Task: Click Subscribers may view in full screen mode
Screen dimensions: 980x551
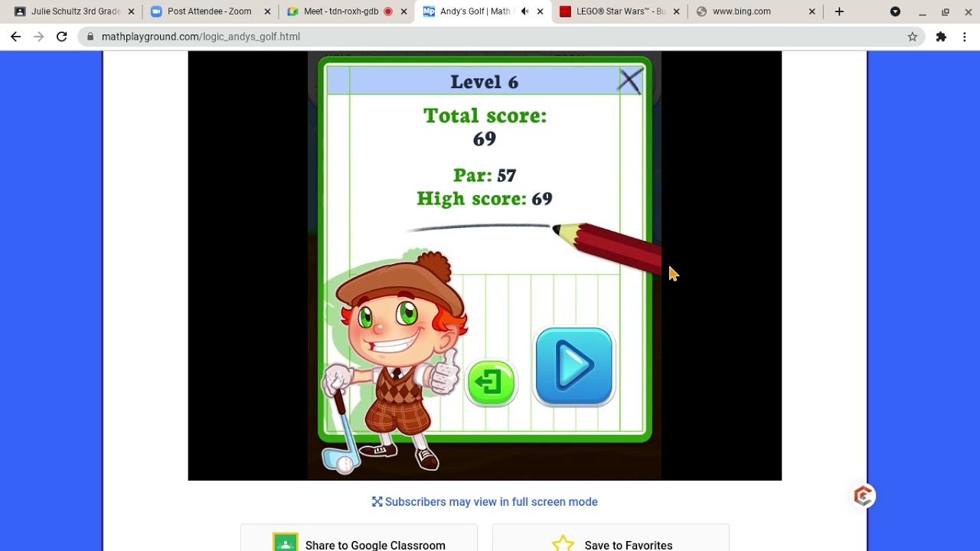Action: tap(485, 502)
